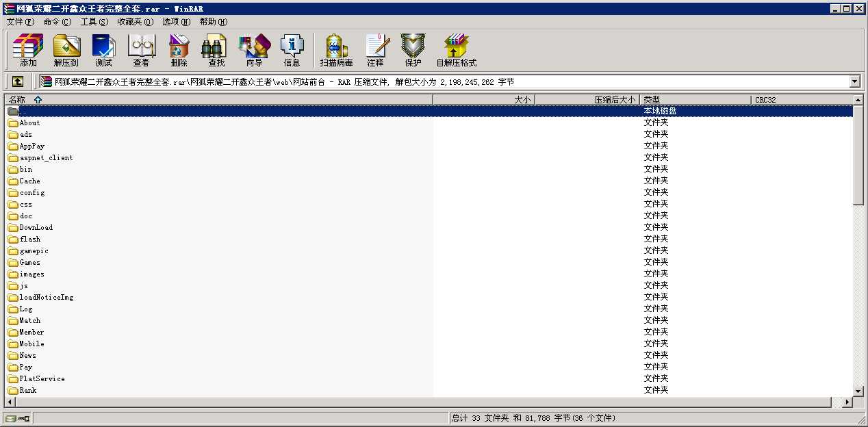Click the 查找 (Find) binoculars icon
The width and height of the screenshot is (868, 427).
coord(214,46)
